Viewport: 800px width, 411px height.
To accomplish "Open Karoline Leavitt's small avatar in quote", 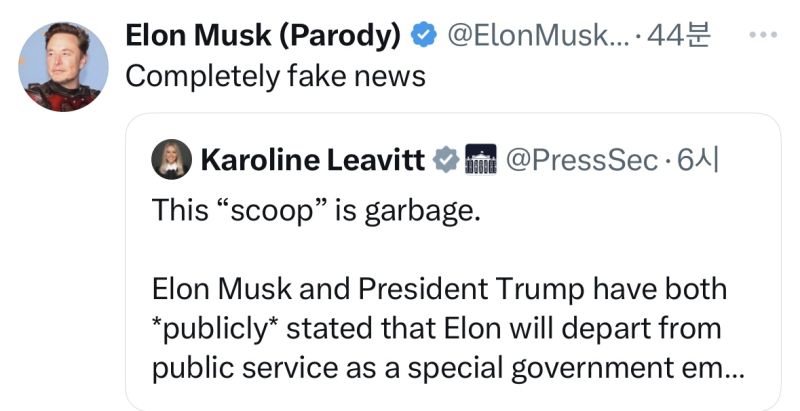I will click(x=170, y=159).
